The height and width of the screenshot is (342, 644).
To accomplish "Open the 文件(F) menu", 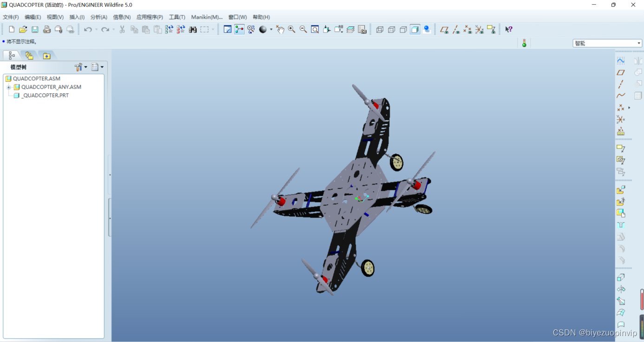I will [x=11, y=17].
